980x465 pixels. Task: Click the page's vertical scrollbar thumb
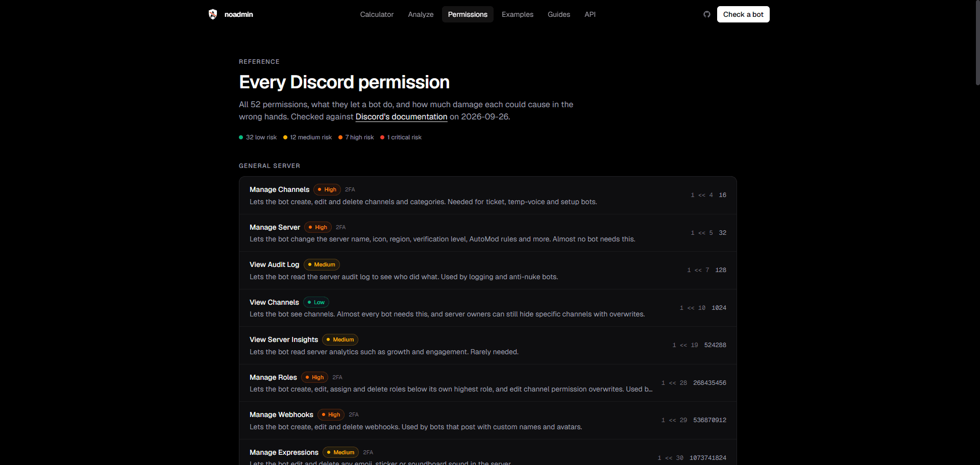click(977, 43)
